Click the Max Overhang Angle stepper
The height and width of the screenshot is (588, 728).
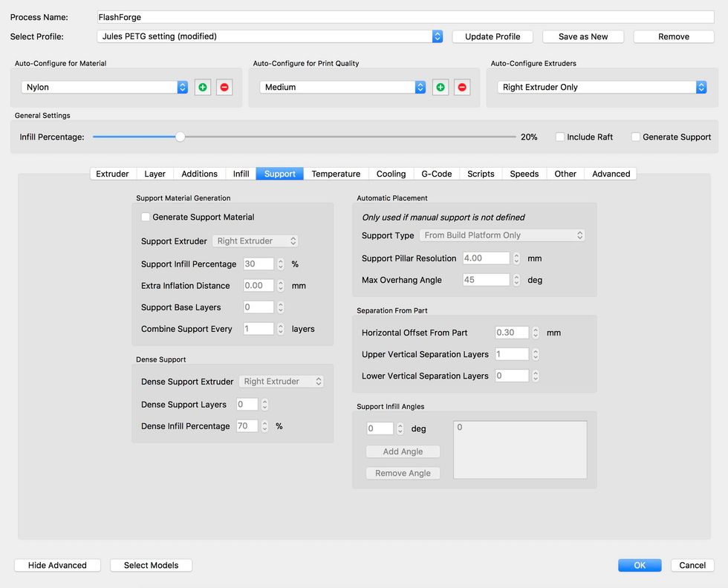(x=516, y=280)
